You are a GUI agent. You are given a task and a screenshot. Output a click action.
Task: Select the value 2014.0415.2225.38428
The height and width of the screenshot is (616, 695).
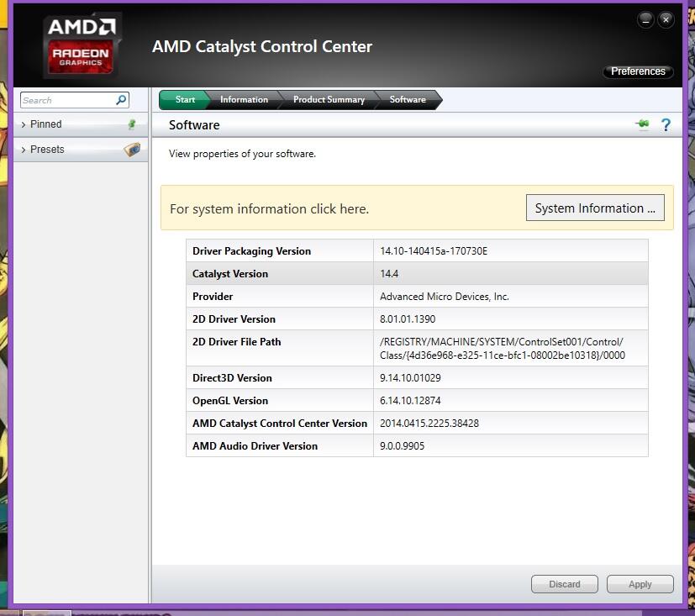tap(429, 424)
